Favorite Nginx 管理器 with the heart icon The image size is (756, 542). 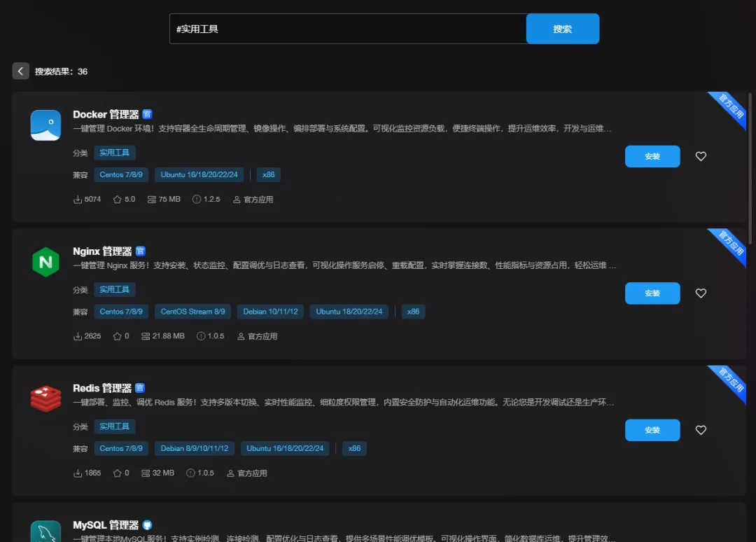tap(701, 293)
